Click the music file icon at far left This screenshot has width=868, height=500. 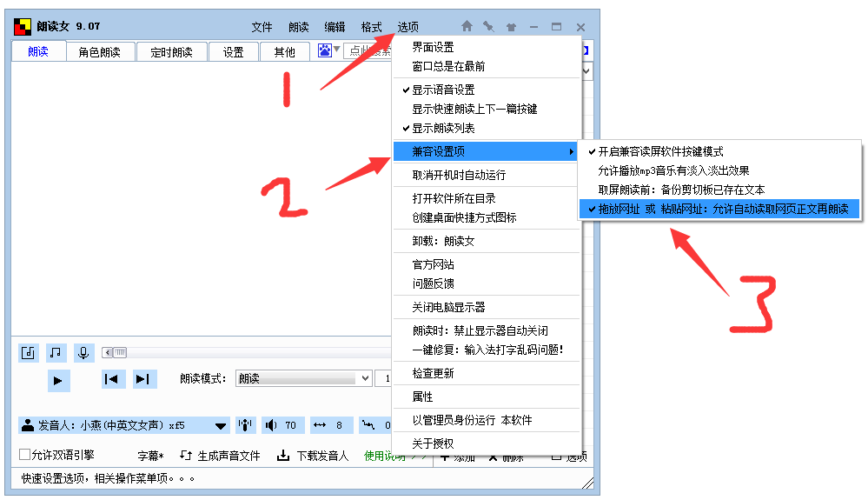[x=28, y=353]
